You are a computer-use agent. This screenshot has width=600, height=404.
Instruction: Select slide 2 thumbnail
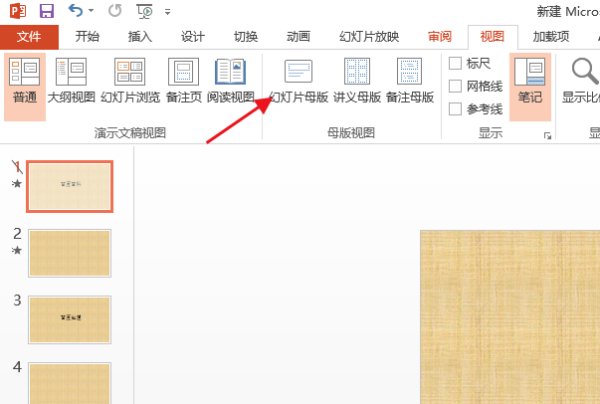point(70,253)
